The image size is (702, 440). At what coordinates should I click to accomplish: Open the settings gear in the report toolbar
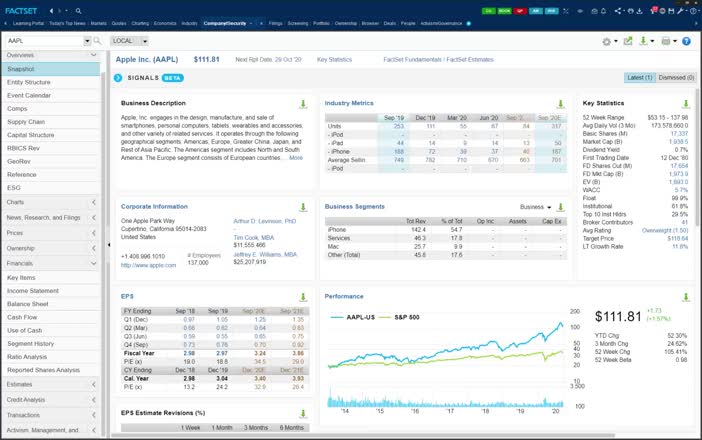point(607,41)
